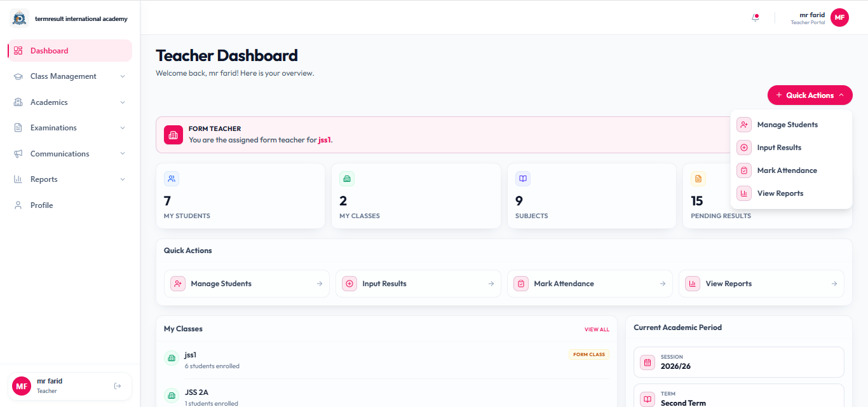868x407 pixels.
Task: Click the Input Results quick action card
Action: (418, 284)
